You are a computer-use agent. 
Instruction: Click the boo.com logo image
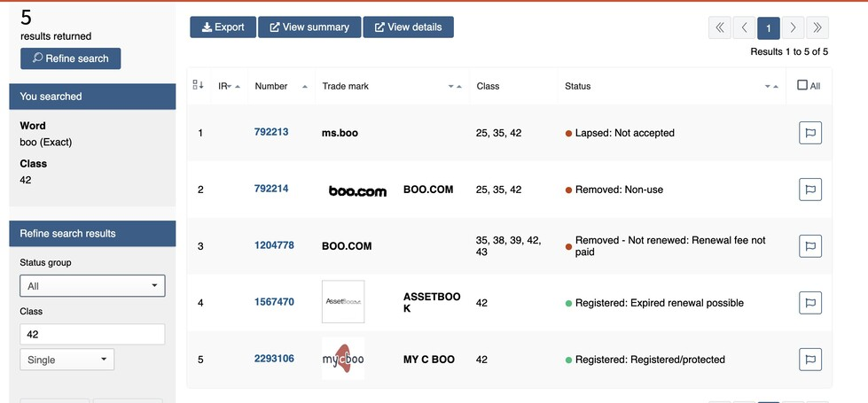(x=357, y=190)
